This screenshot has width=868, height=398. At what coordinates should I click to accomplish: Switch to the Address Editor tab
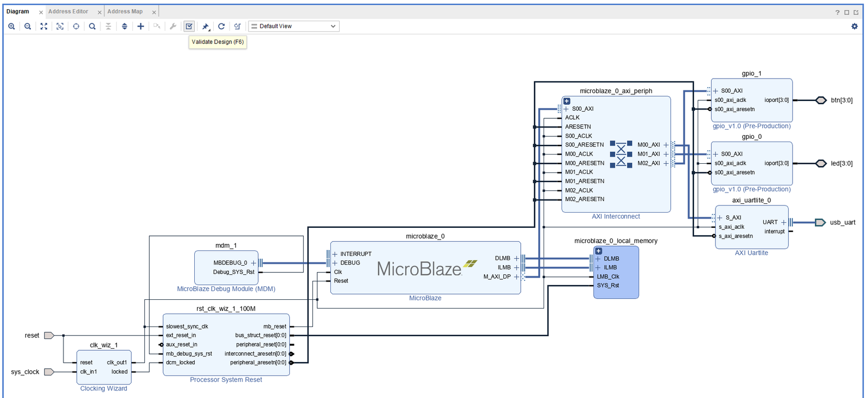tap(68, 11)
